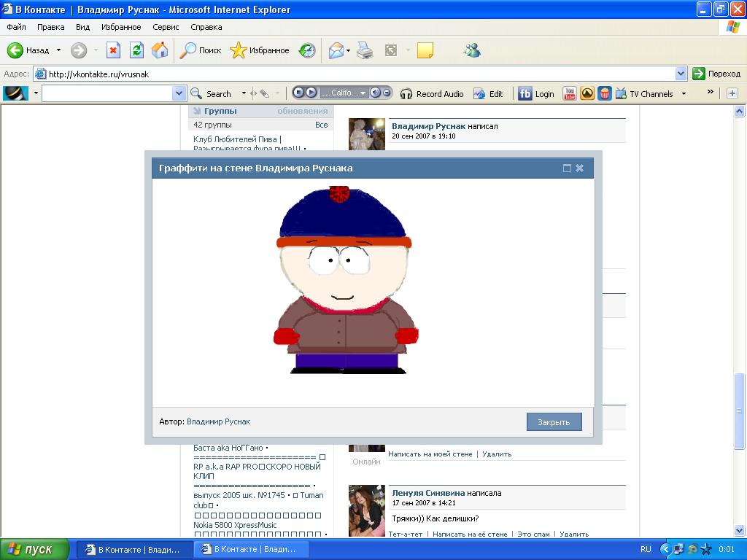The width and height of the screenshot is (747, 560).
Task: Click Record Audio headphones button
Action: click(432, 94)
